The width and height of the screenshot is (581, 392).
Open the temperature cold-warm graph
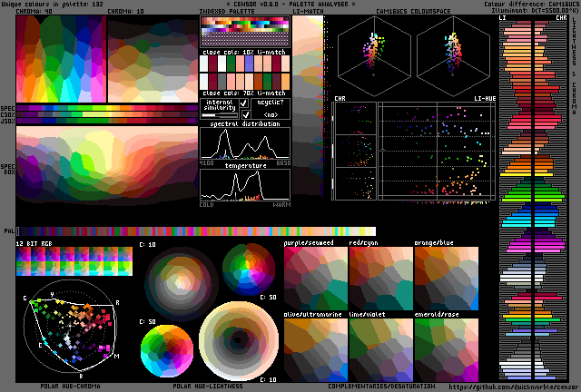point(244,185)
